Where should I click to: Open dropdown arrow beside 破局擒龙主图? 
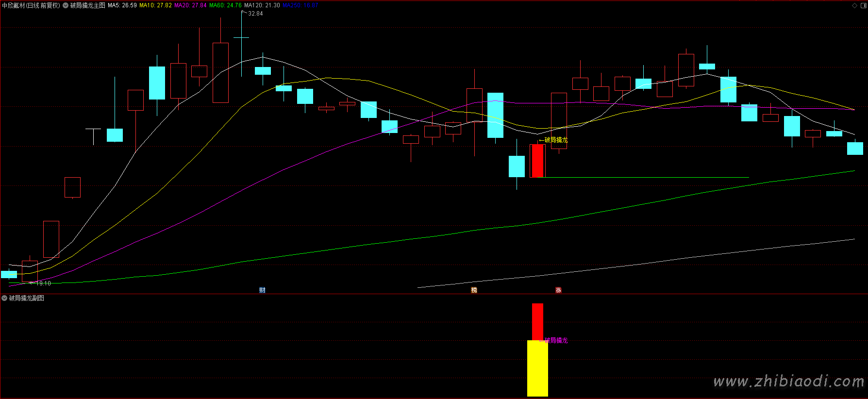[x=66, y=5]
